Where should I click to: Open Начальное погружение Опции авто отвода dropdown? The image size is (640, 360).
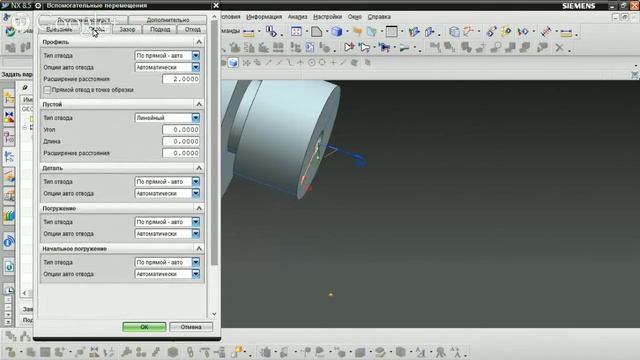pyautogui.click(x=167, y=274)
